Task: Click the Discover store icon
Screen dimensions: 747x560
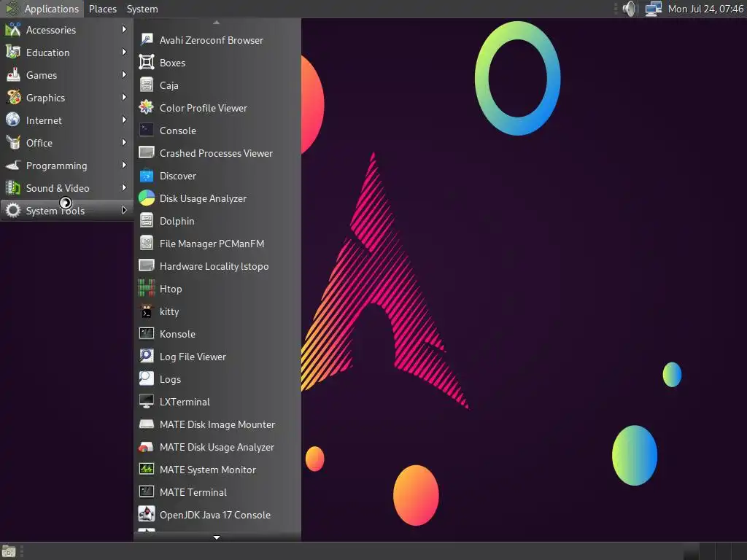Action: [x=146, y=176]
